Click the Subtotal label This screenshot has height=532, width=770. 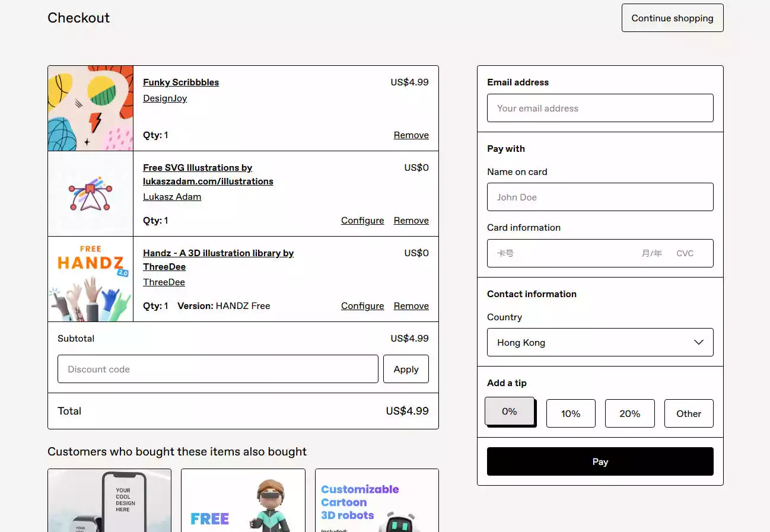point(76,339)
